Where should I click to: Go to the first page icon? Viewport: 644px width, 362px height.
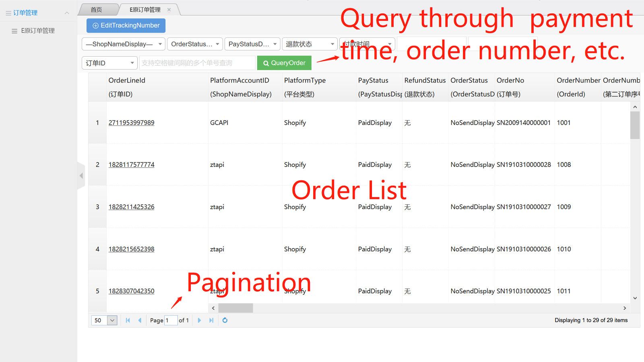pos(128,321)
